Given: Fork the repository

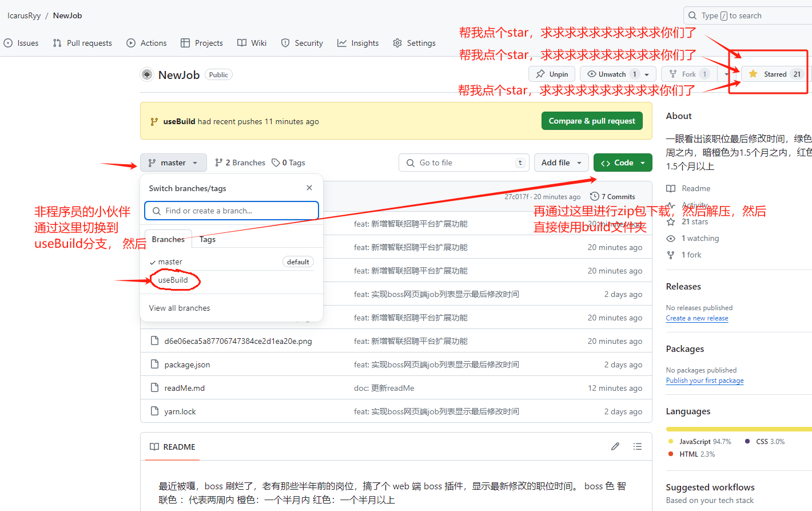Looking at the screenshot, I should [689, 74].
